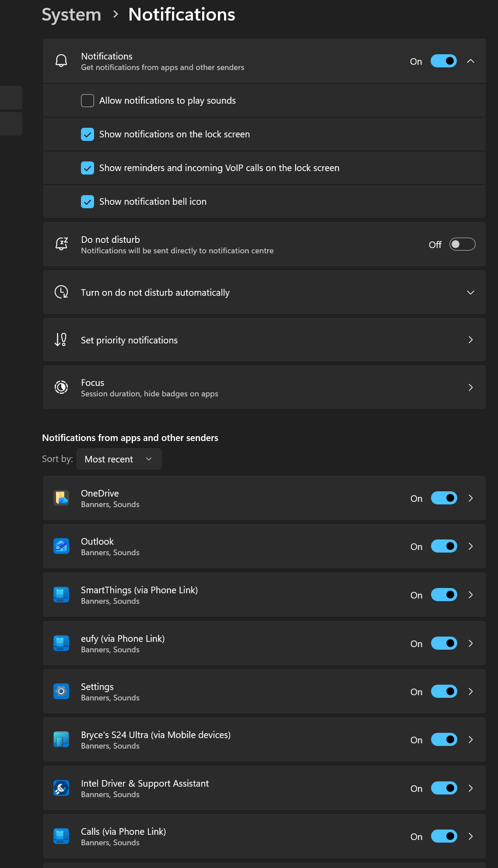Uncheck Show notifications on the lock screen
The height and width of the screenshot is (868, 498).
[x=88, y=134]
